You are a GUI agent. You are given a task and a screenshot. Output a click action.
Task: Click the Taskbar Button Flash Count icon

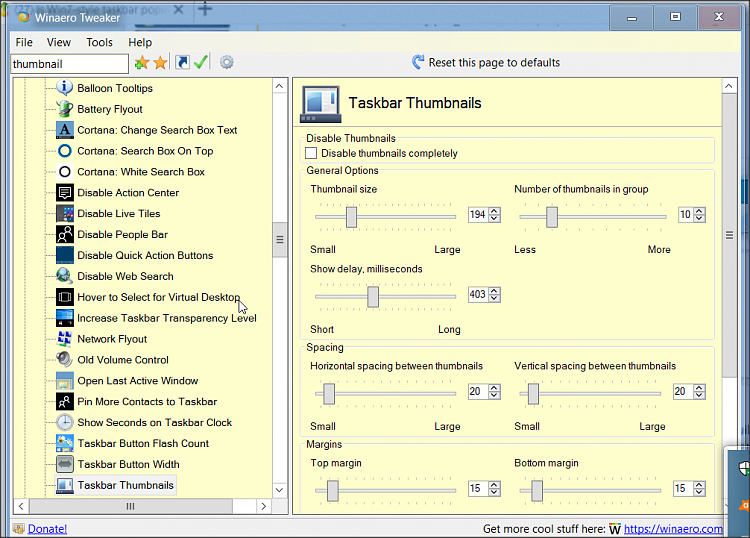(65, 443)
